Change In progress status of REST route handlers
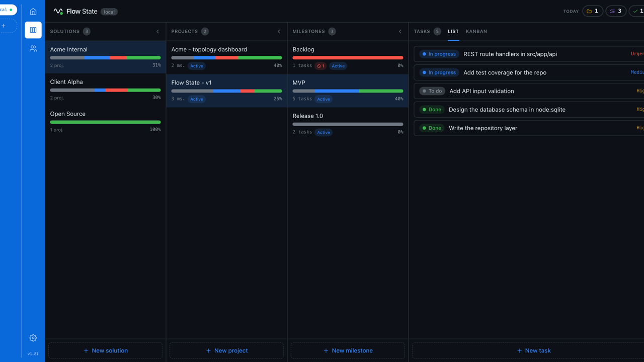This screenshot has width=644, height=362. [x=439, y=54]
